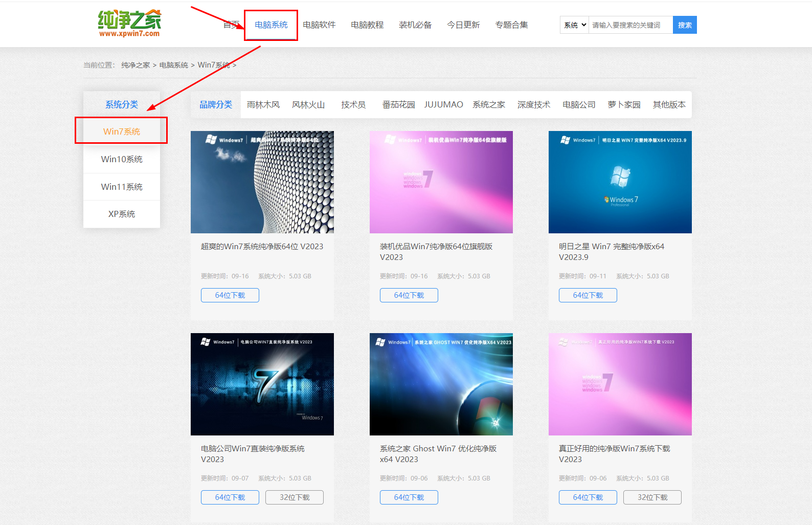Screen dimensions: 812x525
Task: Go to the 装机必备 section
Action: 415,25
